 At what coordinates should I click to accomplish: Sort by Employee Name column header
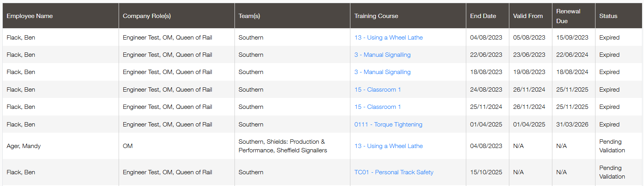point(30,16)
